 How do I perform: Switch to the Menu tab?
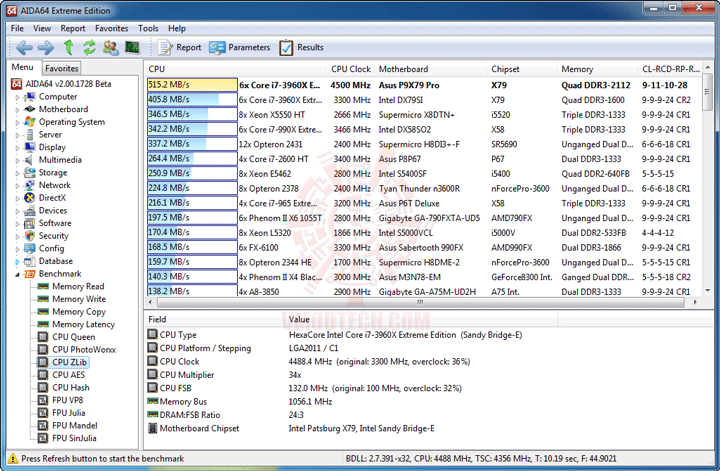tap(22, 67)
